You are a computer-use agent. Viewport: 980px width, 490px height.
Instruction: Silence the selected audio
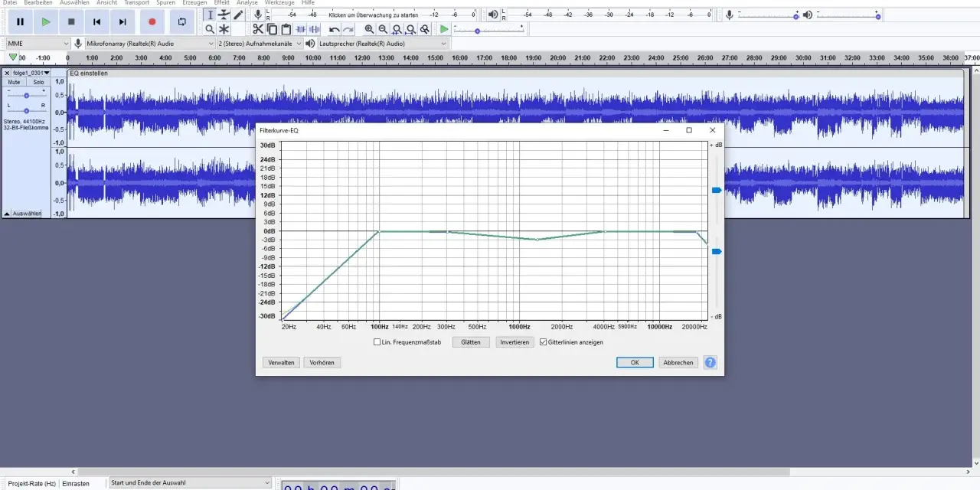(x=315, y=29)
